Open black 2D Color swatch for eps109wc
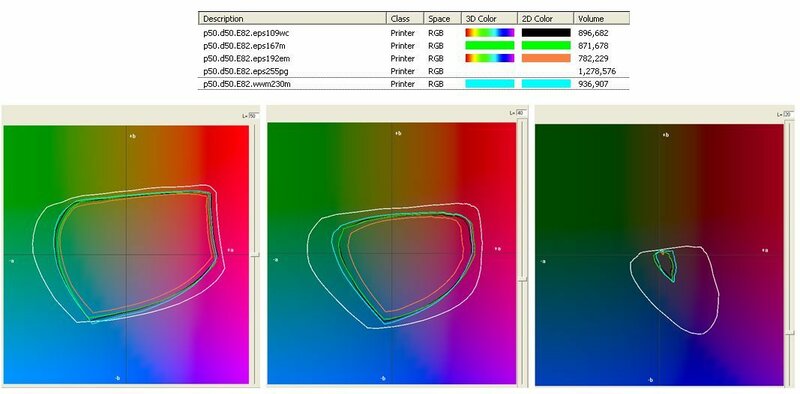This screenshot has width=800, height=394. [x=546, y=33]
